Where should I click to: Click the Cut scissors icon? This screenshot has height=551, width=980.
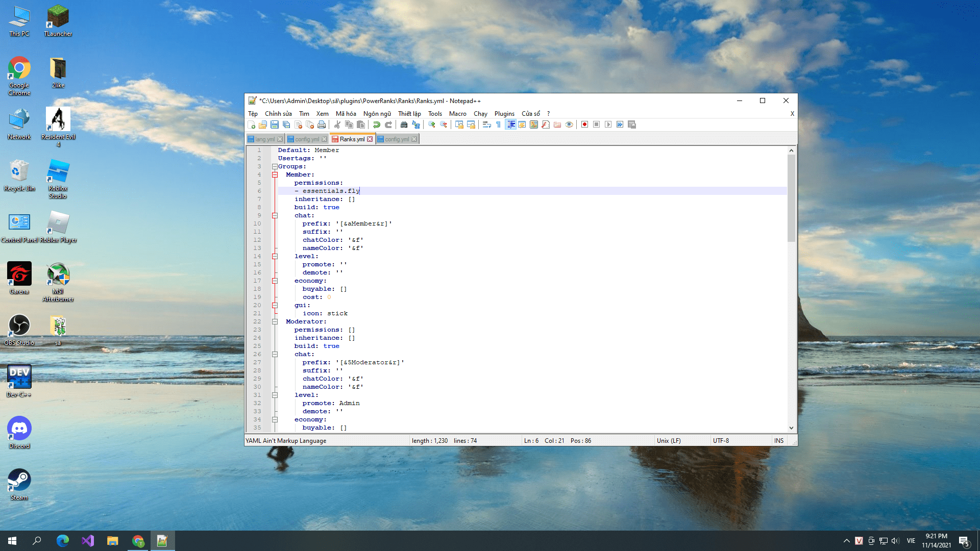(337, 124)
